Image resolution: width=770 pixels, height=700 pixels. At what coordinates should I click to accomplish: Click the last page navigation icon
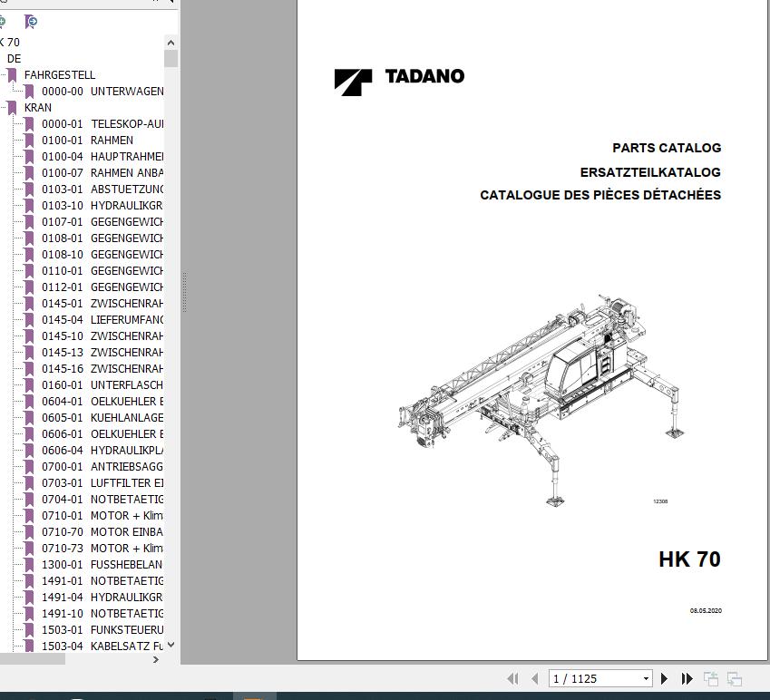[x=687, y=677]
